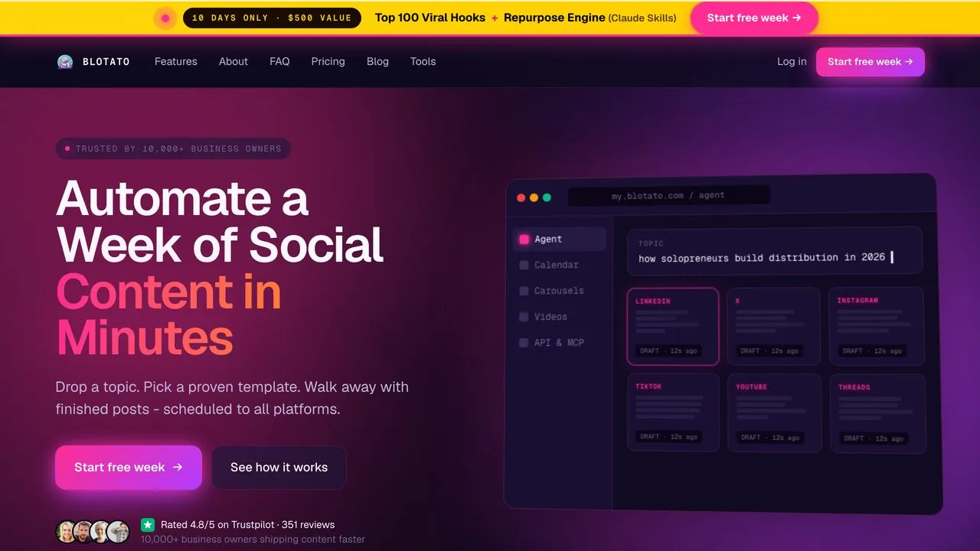Click the BLOTATO brand name
This screenshot has width=980, height=551.
tap(106, 62)
